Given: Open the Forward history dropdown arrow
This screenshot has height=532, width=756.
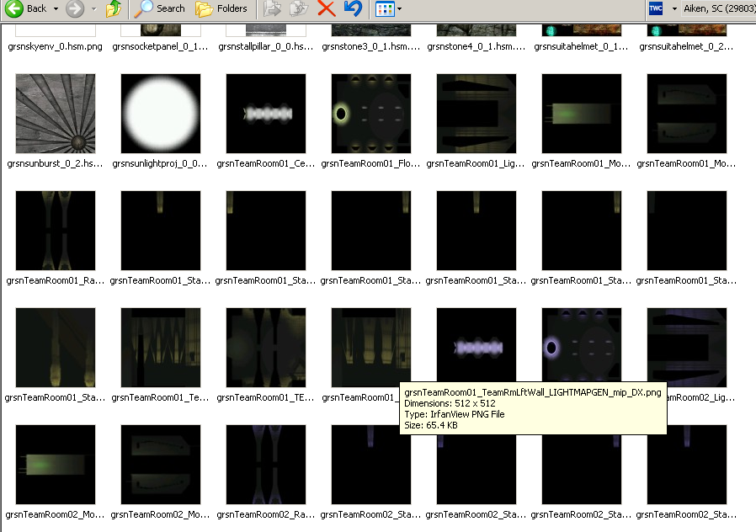Looking at the screenshot, I should [x=94, y=8].
